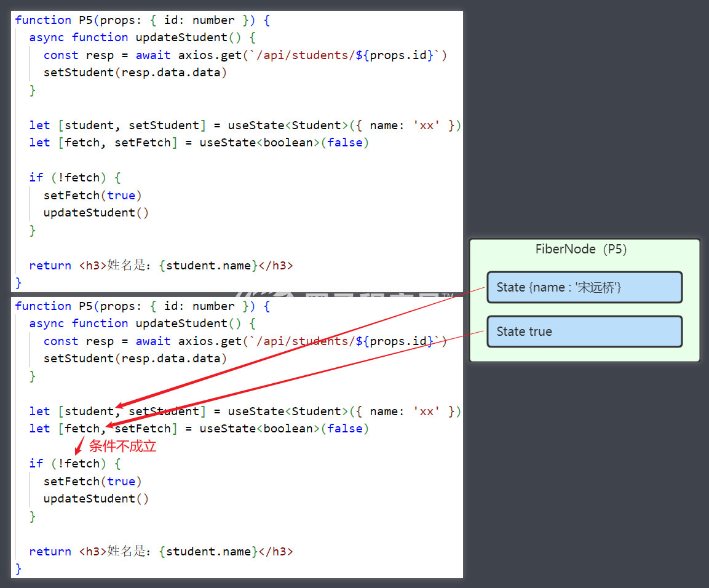Viewport: 709px width, 588px height.
Task: Click the return statement in the top code block
Action: [x=50, y=266]
